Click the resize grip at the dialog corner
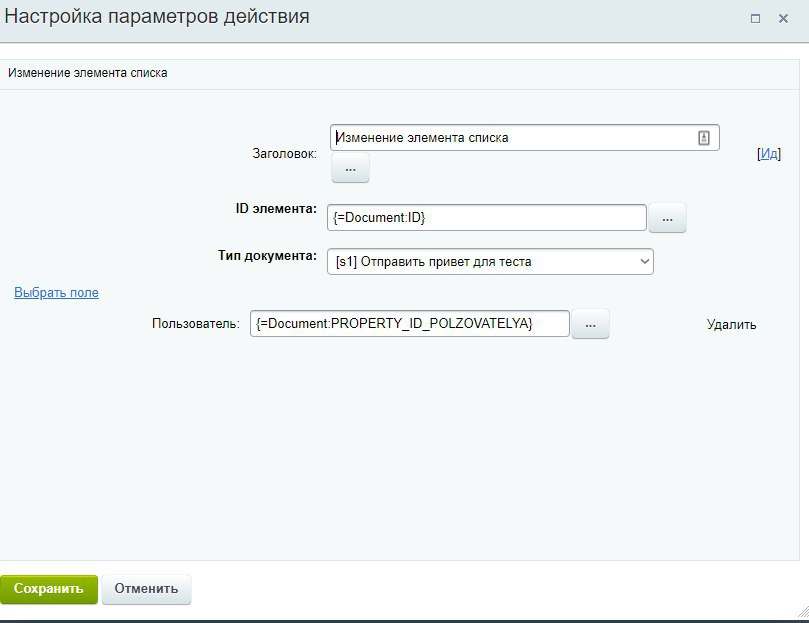This screenshot has width=809, height=623. [x=802, y=612]
